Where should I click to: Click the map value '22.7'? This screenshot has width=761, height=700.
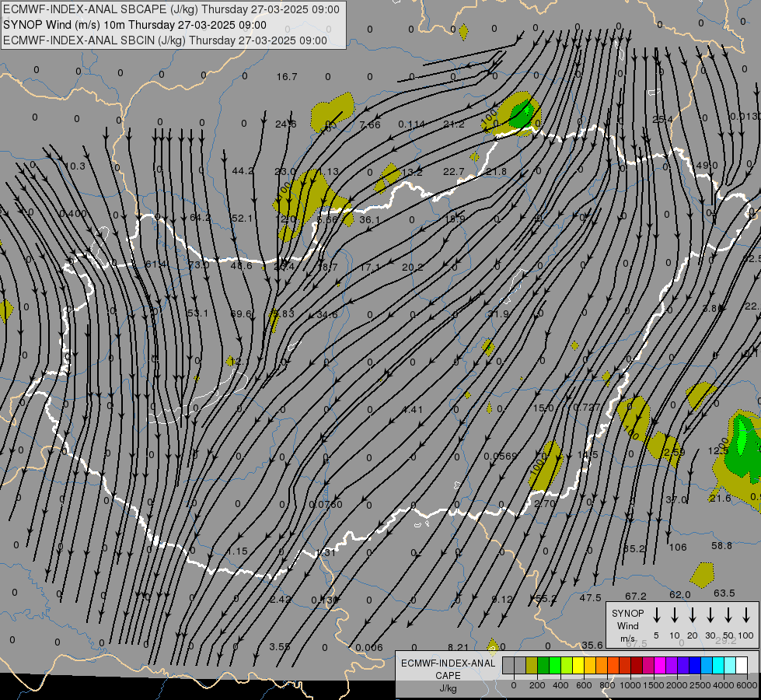click(454, 171)
